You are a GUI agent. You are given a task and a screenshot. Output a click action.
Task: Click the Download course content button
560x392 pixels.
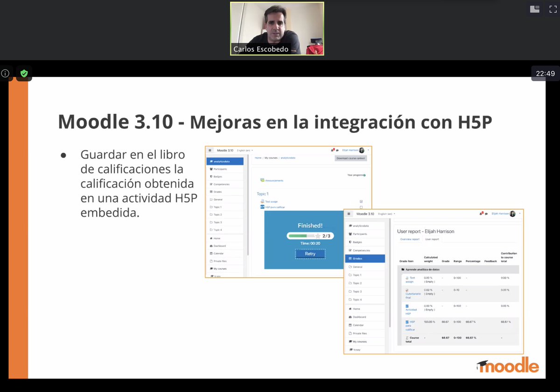350,158
